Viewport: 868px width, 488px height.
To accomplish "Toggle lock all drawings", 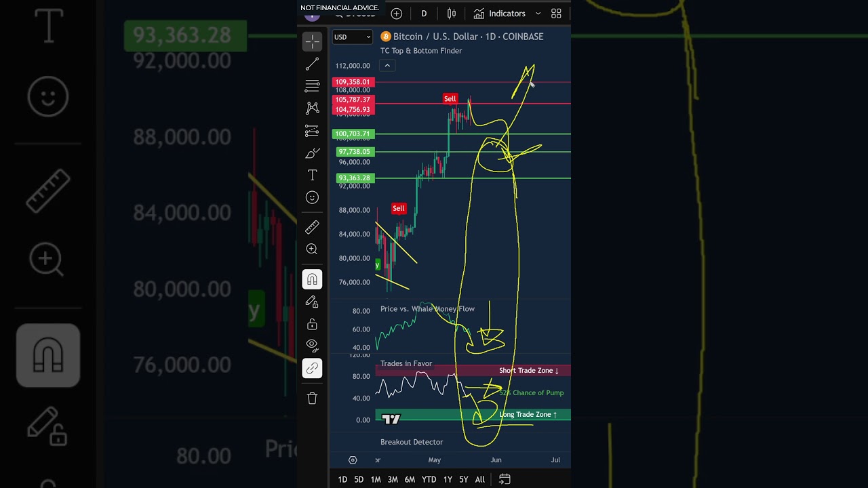I will 312,324.
